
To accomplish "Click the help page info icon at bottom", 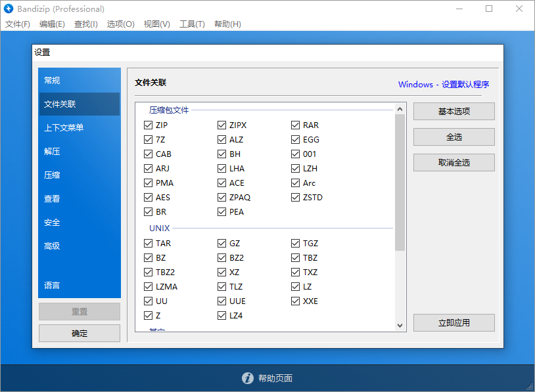I will click(248, 378).
